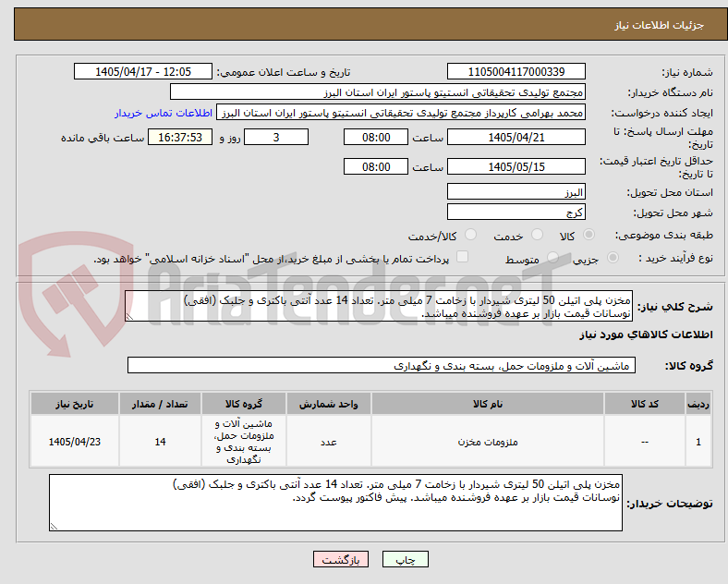728x584 pixels.
Task: Click the product group cell in table row
Action: coord(244,442)
